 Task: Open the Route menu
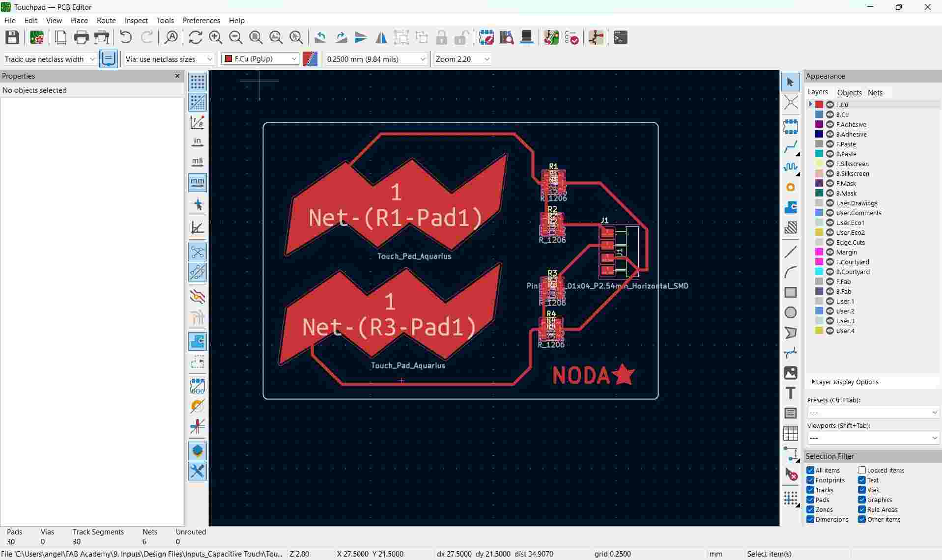pyautogui.click(x=106, y=20)
